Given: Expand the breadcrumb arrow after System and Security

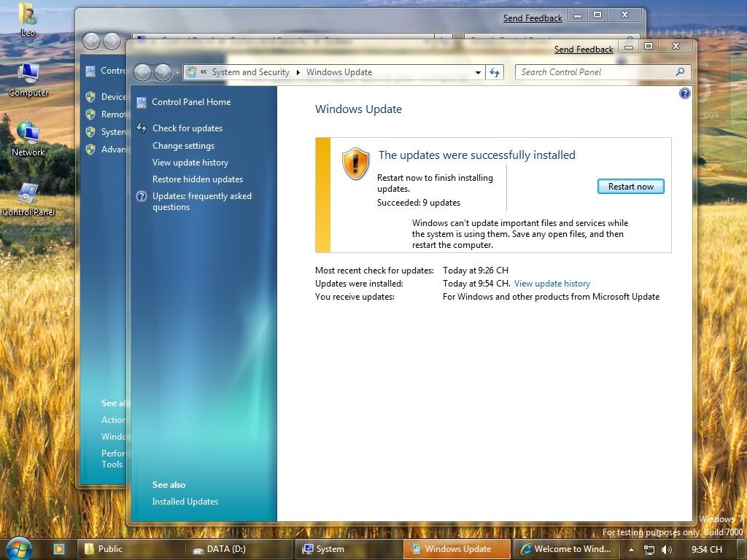Looking at the screenshot, I should [298, 72].
